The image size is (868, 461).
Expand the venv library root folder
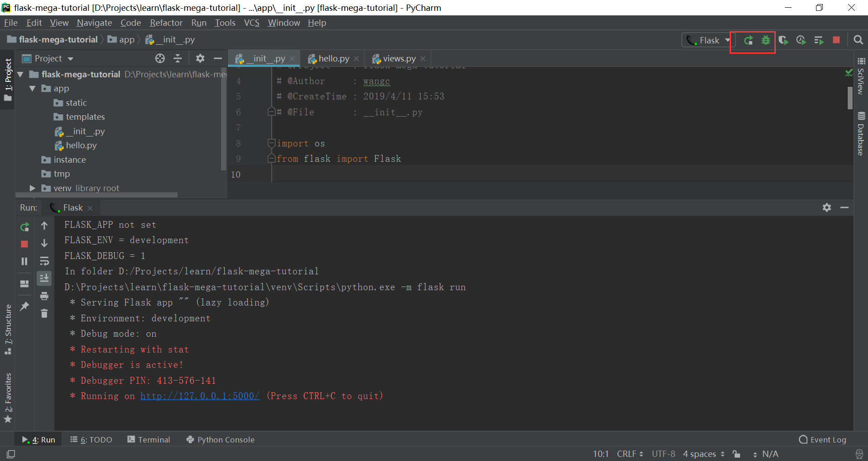[32, 188]
